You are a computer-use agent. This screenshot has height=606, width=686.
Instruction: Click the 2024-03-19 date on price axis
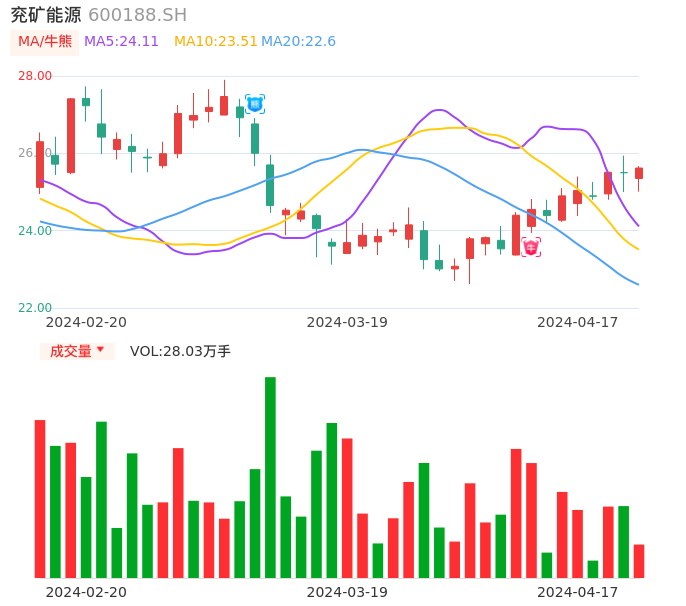(347, 322)
